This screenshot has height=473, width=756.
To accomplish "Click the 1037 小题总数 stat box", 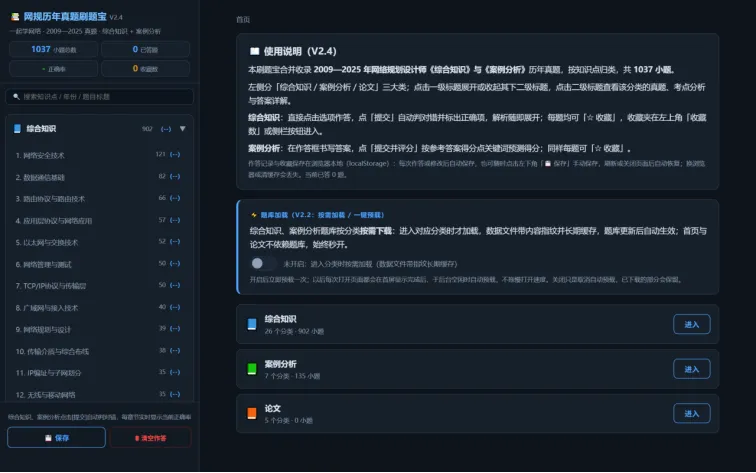I will click(54, 49).
